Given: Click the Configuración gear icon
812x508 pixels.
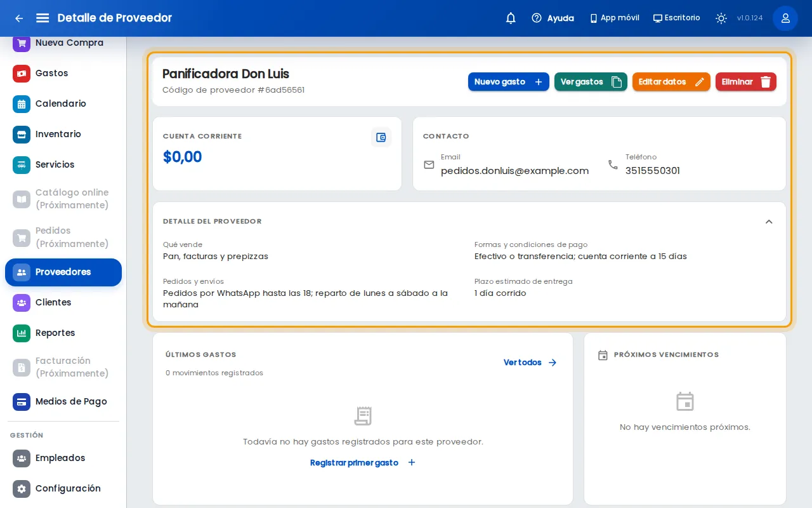Looking at the screenshot, I should [22, 489].
